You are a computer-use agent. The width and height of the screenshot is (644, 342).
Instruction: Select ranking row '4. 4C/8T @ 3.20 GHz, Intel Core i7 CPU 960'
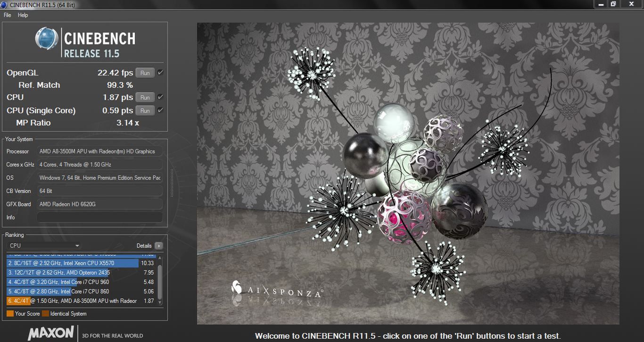[81, 282]
